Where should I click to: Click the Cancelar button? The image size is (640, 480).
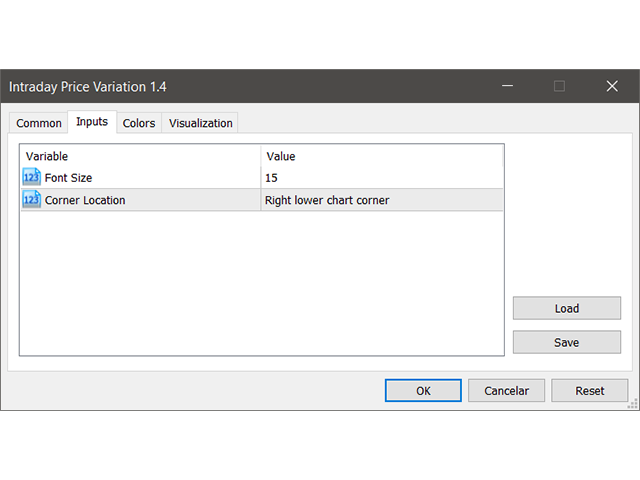pos(506,391)
